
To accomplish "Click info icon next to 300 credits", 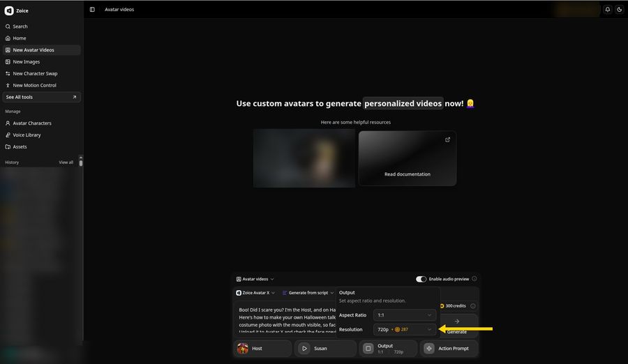I will [473, 306].
